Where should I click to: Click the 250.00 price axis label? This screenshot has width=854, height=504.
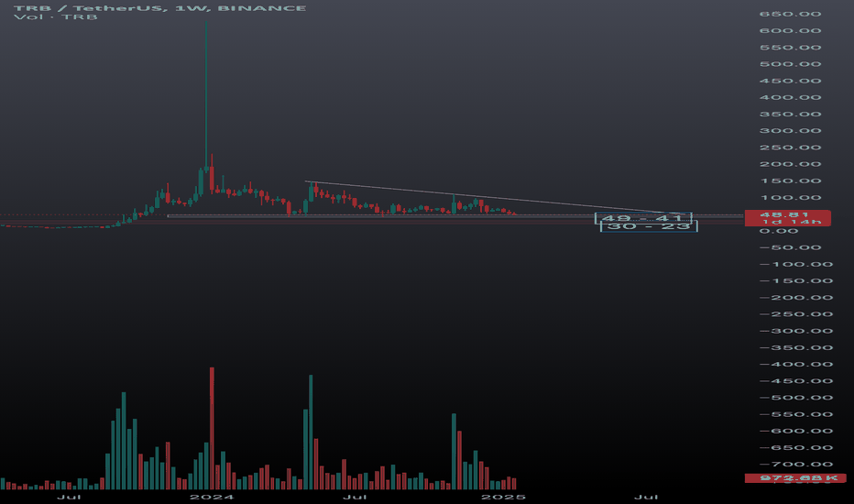[x=790, y=148]
